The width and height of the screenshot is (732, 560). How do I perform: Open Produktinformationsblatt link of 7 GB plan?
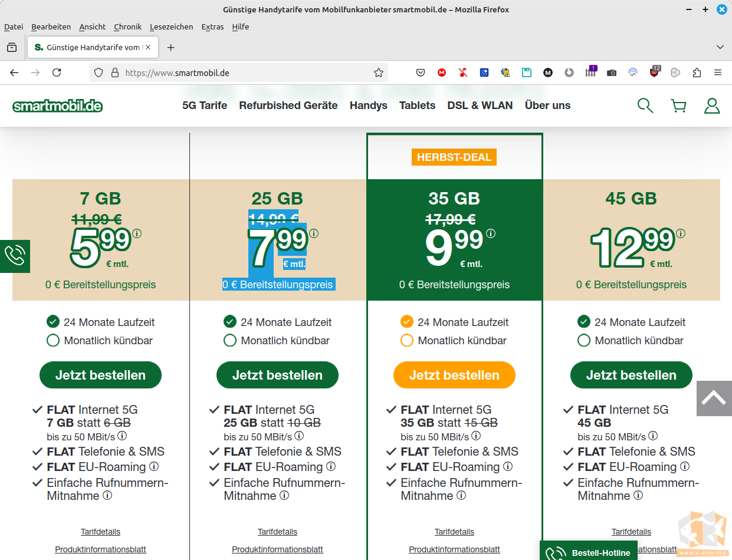pos(100,549)
